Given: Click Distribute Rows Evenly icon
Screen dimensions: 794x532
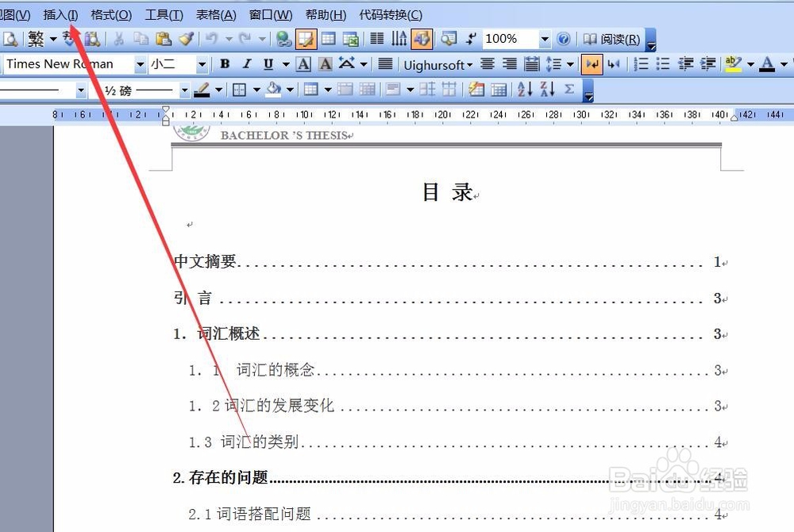Looking at the screenshot, I should point(427,90).
